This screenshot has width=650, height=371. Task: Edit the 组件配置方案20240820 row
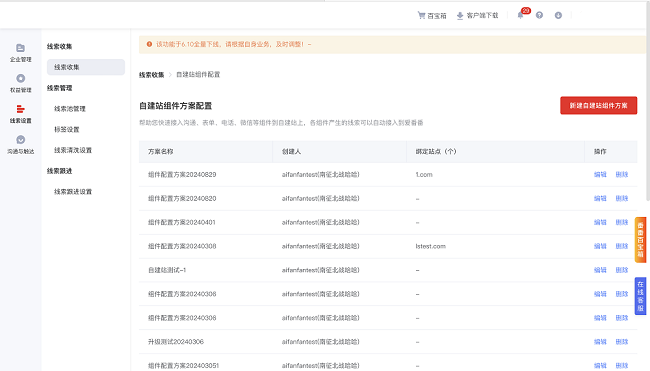(x=600, y=199)
